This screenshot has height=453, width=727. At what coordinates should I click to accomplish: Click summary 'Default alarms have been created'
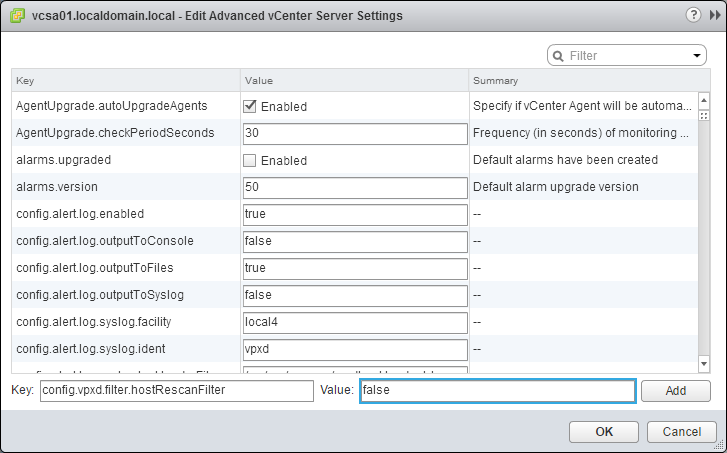coord(565,160)
